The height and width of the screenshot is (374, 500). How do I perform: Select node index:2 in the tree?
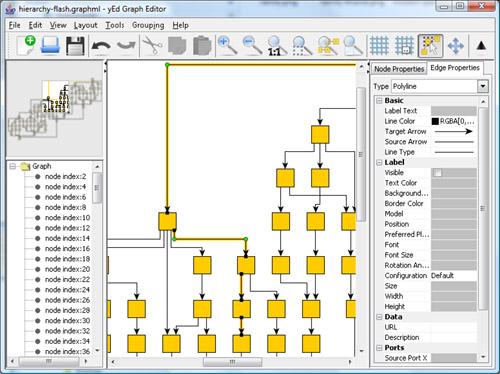click(65, 177)
